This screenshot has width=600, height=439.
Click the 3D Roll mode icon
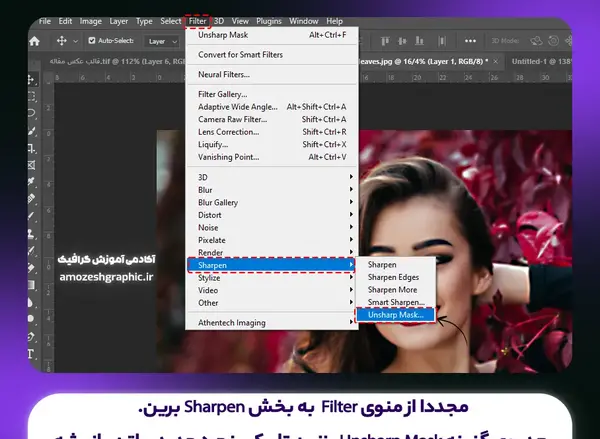point(553,41)
